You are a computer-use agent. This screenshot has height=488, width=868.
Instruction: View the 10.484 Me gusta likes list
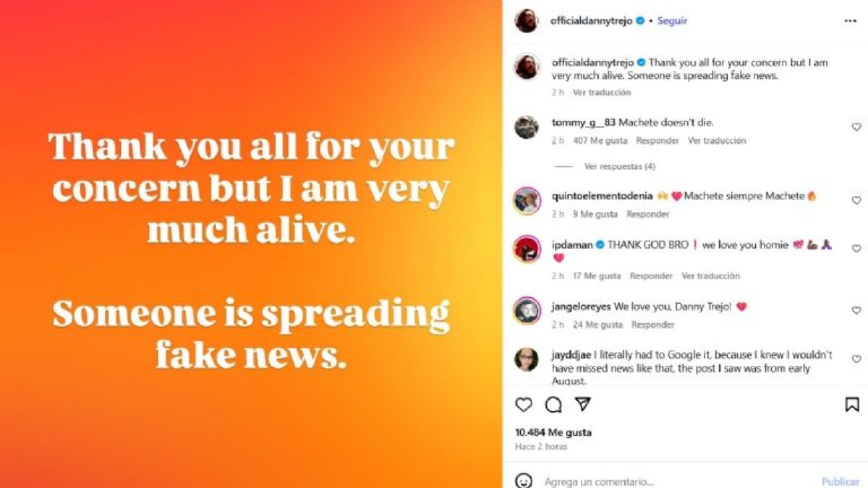(553, 432)
